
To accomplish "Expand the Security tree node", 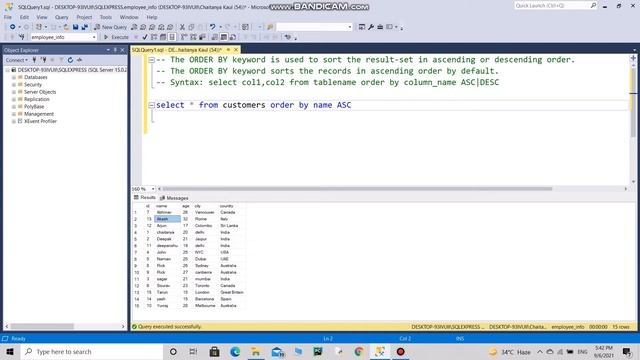I will [x=14, y=84].
